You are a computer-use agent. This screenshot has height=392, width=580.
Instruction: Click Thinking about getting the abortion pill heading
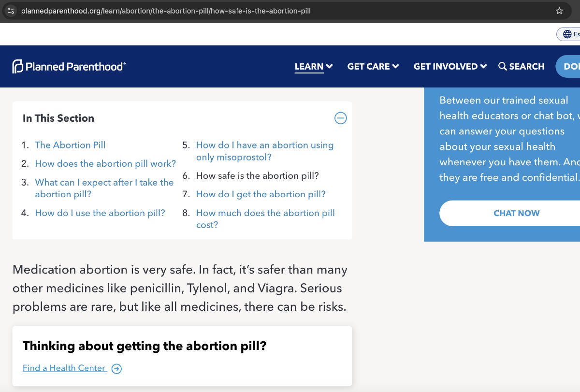point(145,346)
